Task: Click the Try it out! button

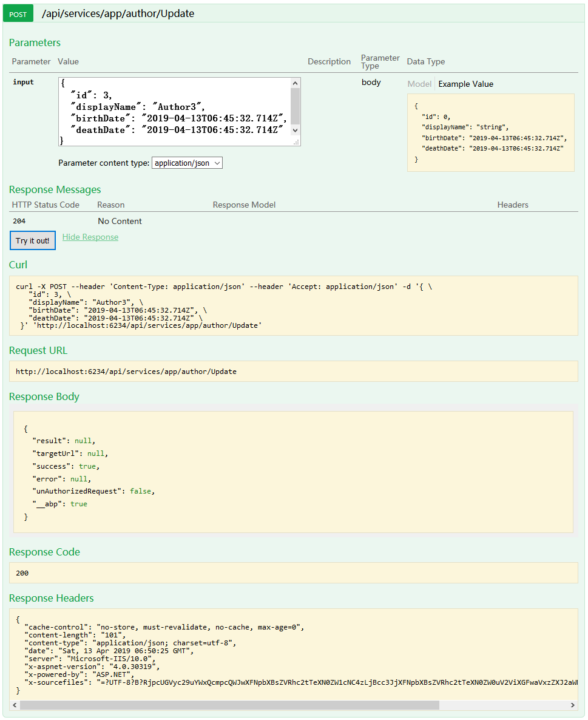Action: (x=33, y=240)
